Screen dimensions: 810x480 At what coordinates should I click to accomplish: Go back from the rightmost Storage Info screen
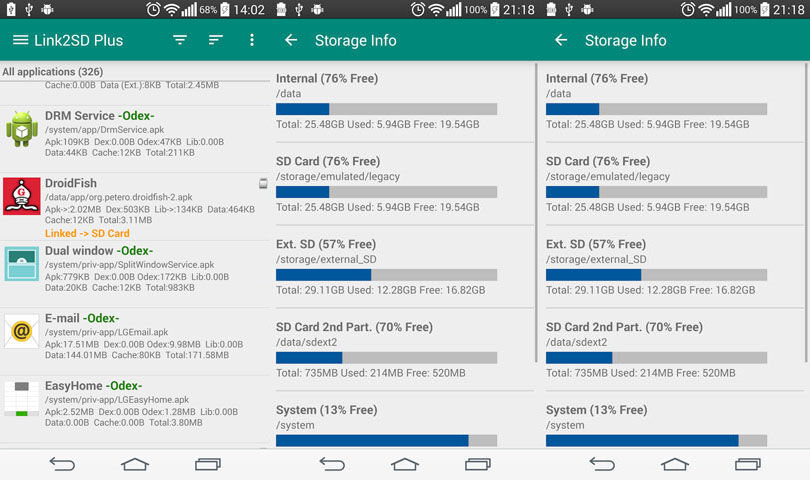[x=561, y=40]
